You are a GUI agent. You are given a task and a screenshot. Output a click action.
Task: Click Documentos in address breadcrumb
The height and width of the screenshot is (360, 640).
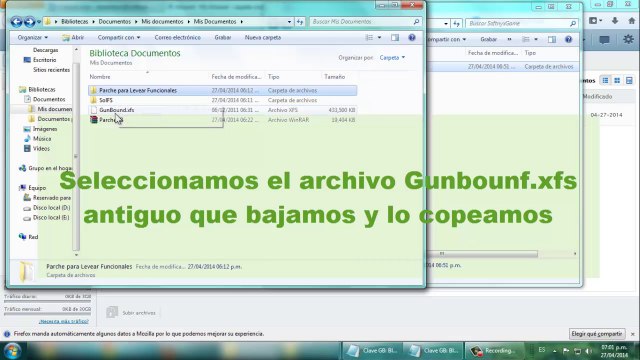point(114,22)
